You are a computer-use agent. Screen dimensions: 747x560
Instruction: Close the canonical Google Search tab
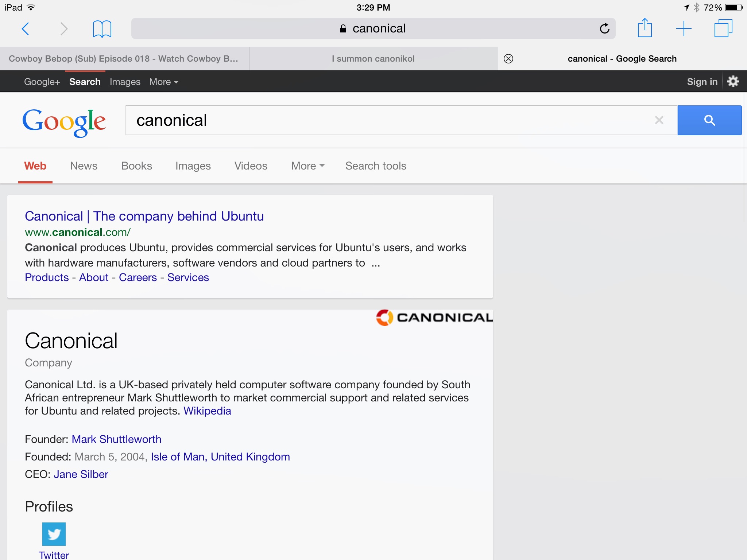pos(508,59)
